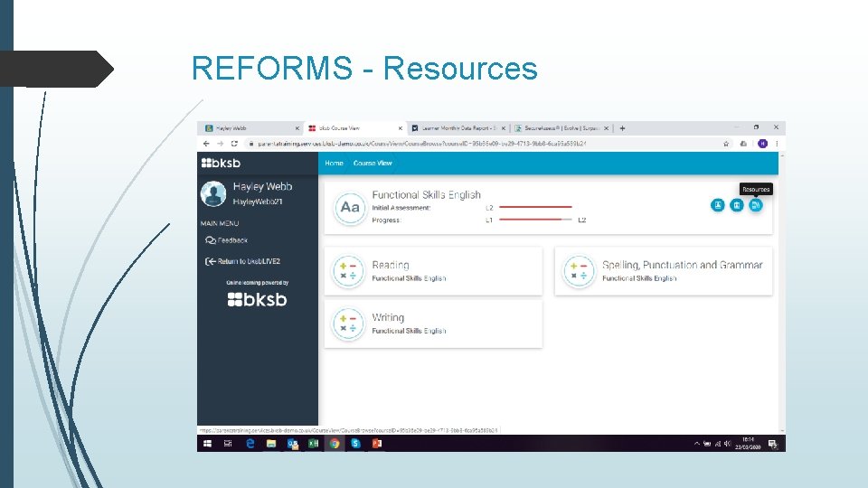Open the Chrome profile avatar icon
868x488 pixels.
point(763,144)
